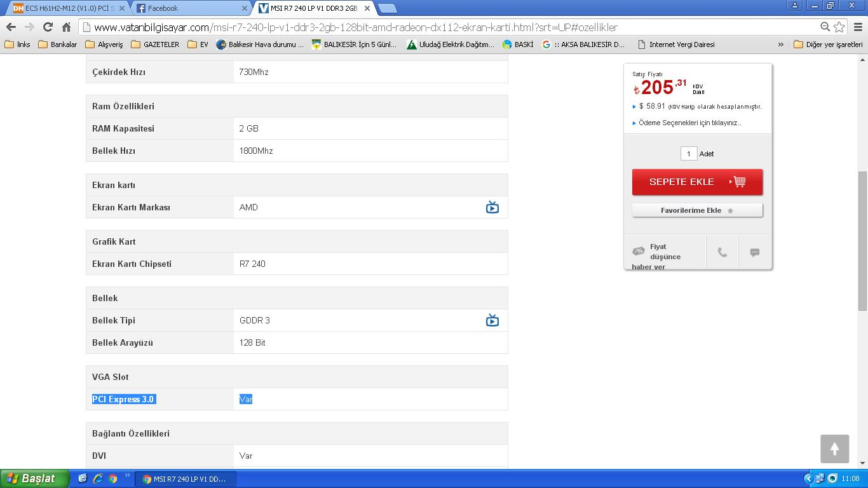The height and width of the screenshot is (488, 868).
Task: Click the highlighted PCI Express 3.0 label
Action: click(x=123, y=399)
